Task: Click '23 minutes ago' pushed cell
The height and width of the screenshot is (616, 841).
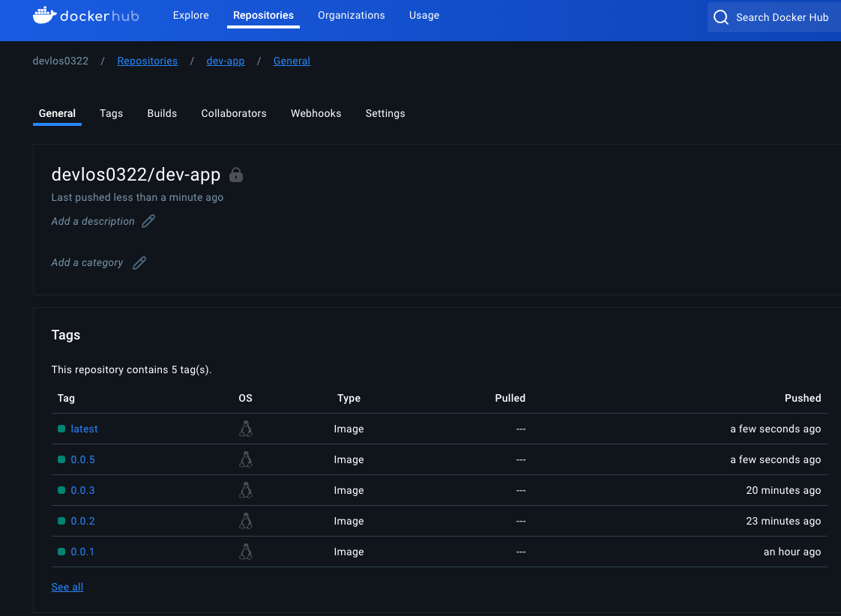Action: coord(783,521)
